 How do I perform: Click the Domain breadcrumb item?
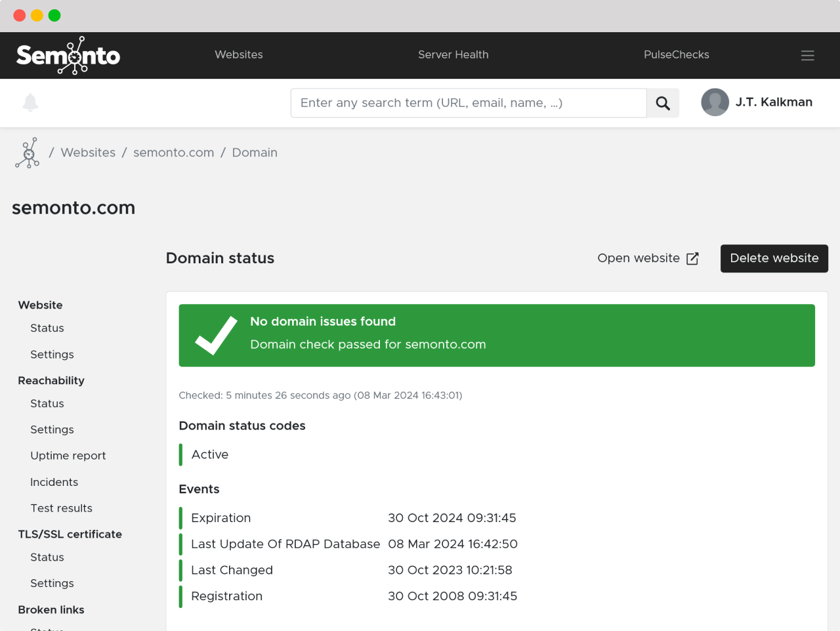(x=255, y=152)
